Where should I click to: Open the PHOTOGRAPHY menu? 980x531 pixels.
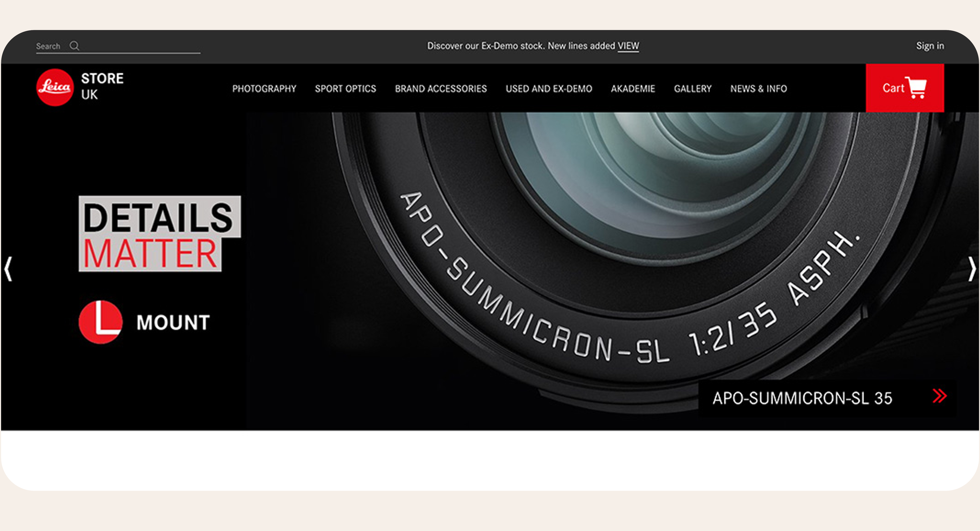(264, 89)
